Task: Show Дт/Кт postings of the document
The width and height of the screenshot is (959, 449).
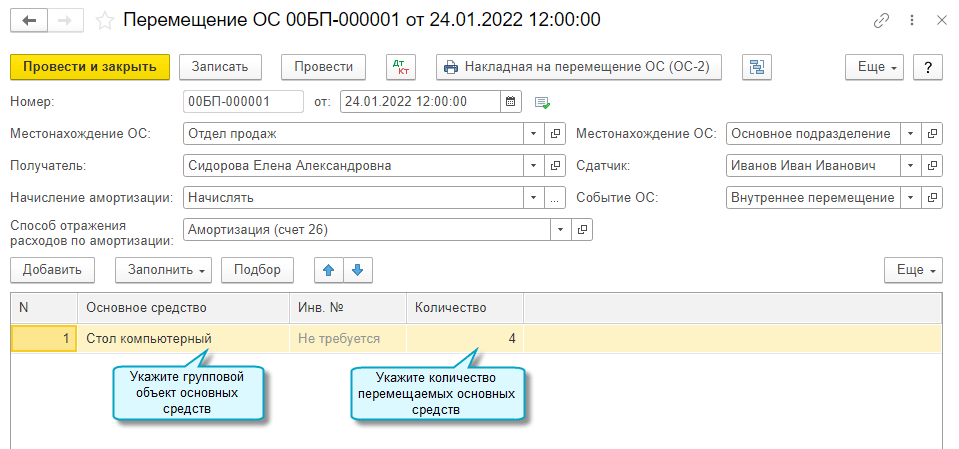Action: (x=401, y=67)
